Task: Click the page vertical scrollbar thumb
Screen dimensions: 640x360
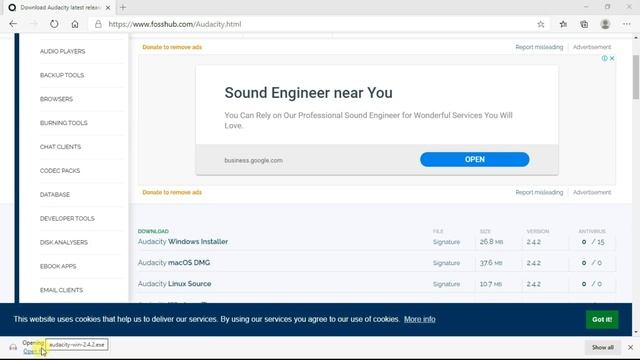Action: [x=636, y=77]
